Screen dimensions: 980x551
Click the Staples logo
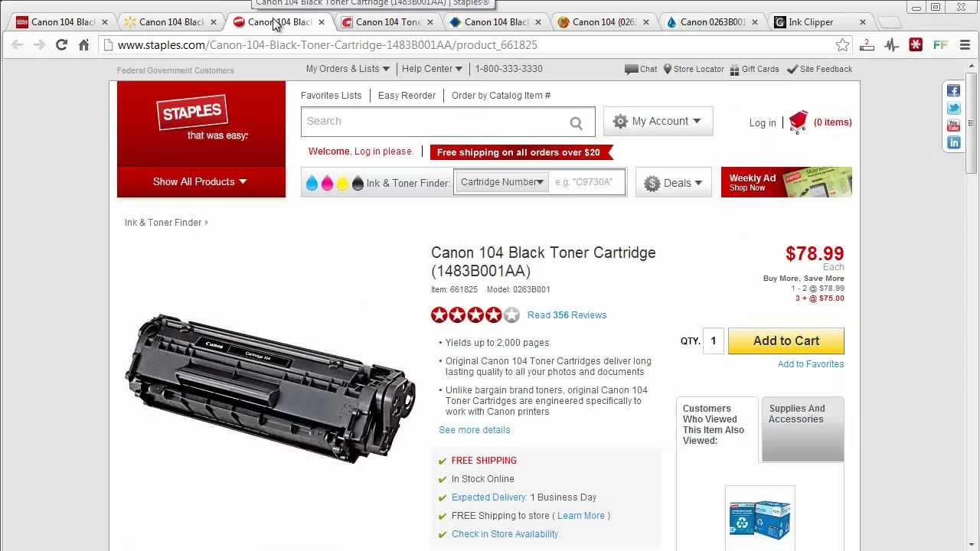193,113
